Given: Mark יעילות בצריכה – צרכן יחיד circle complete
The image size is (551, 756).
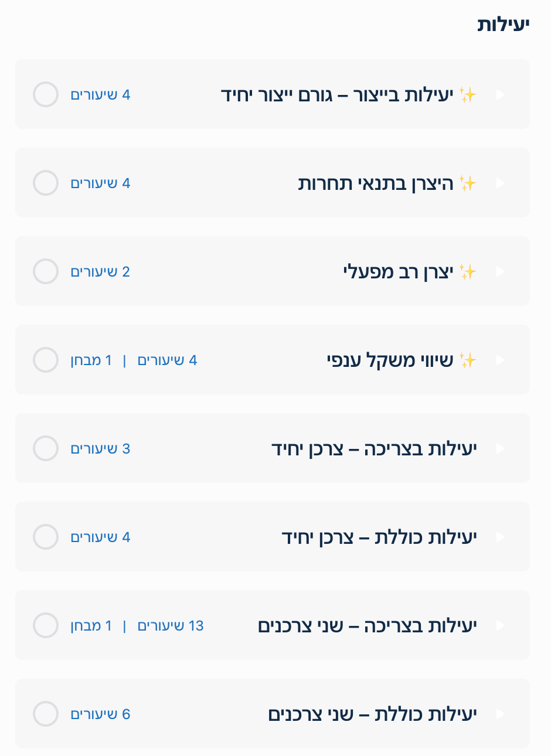Looking at the screenshot, I should tap(46, 448).
